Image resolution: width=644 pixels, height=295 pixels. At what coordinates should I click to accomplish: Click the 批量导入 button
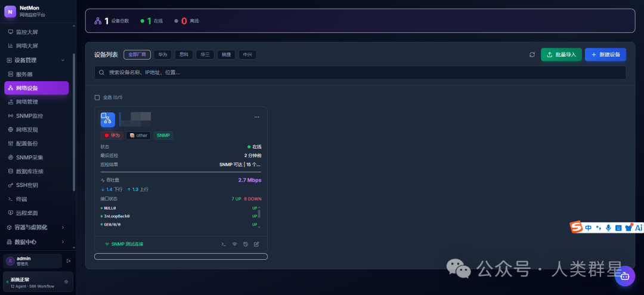[562, 55]
